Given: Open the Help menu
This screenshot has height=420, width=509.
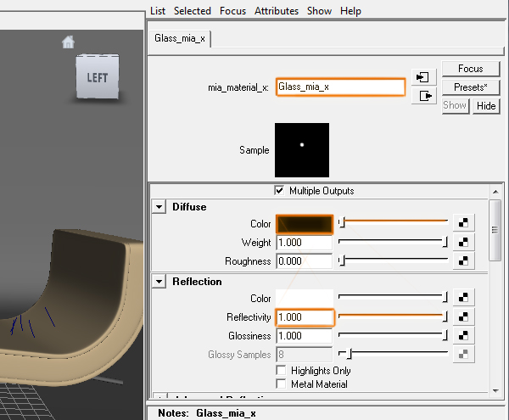Looking at the screenshot, I should coord(350,11).
